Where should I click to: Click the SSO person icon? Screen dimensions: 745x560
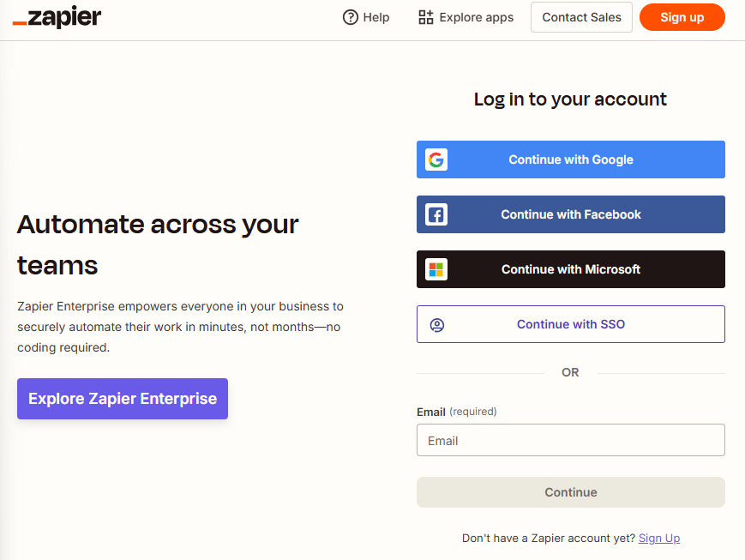click(x=438, y=324)
